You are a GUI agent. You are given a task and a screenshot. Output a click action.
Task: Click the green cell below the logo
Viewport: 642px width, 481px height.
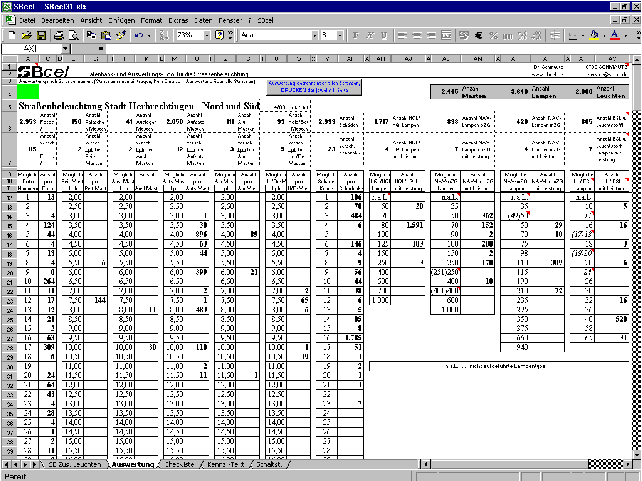pyautogui.click(x=28, y=91)
